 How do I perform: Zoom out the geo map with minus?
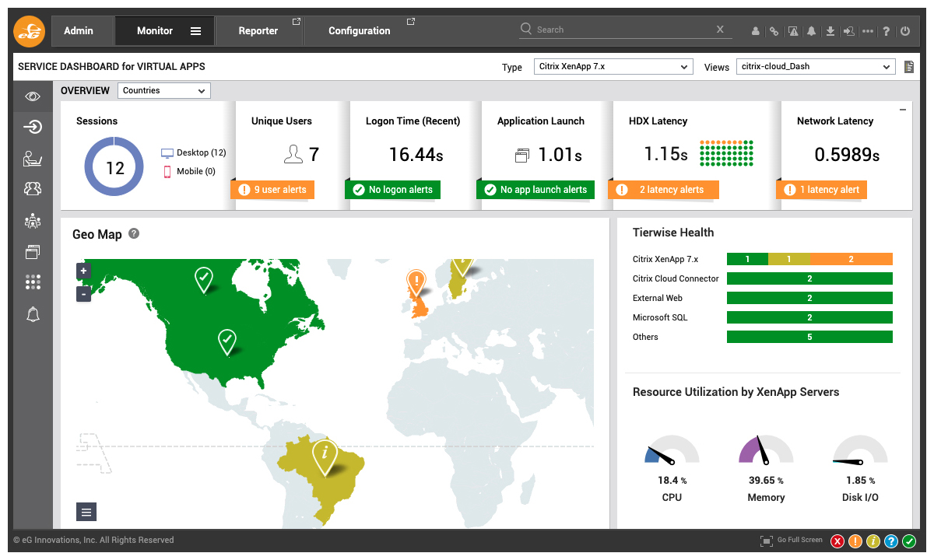pyautogui.click(x=84, y=294)
